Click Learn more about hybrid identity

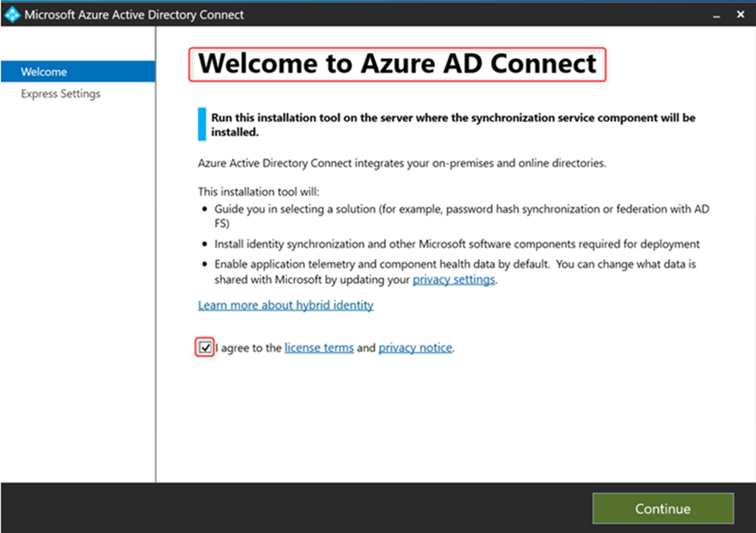coord(285,305)
